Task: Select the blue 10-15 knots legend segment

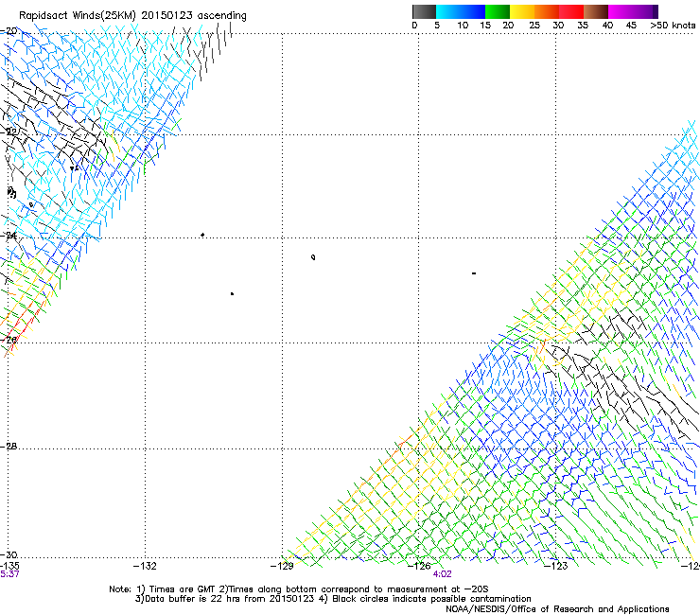Action: 473,11
